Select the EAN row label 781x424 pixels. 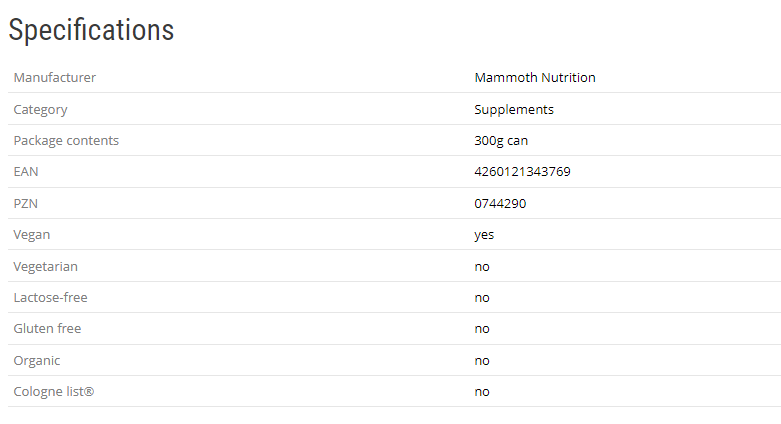[x=26, y=171]
